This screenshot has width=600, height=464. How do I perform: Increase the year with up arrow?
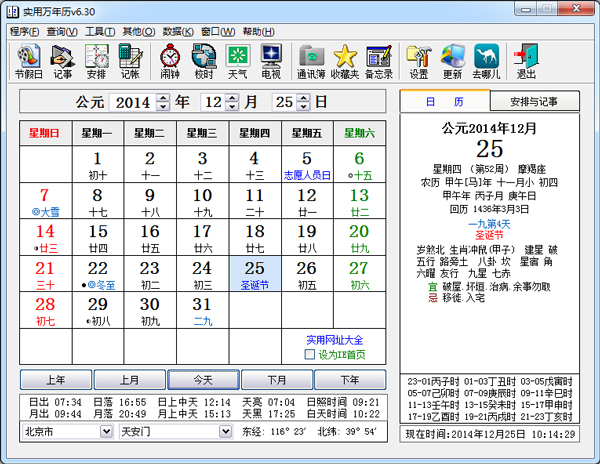pyautogui.click(x=163, y=98)
